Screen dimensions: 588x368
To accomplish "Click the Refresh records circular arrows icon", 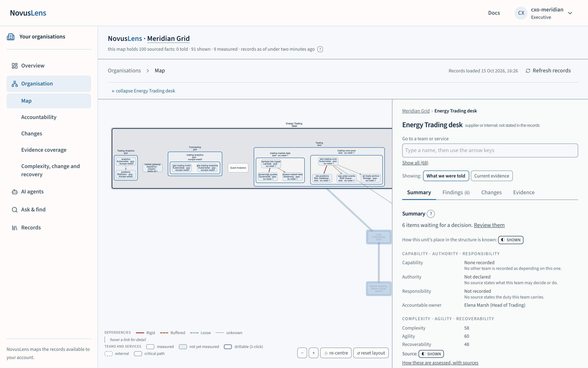I will click(x=528, y=71).
